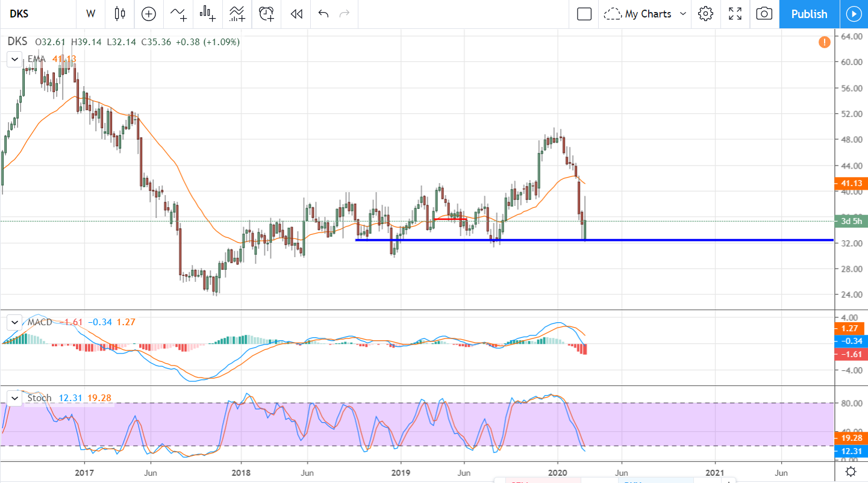Click the 56.00 price scale label
The width and height of the screenshot is (868, 483).
tap(851, 88)
